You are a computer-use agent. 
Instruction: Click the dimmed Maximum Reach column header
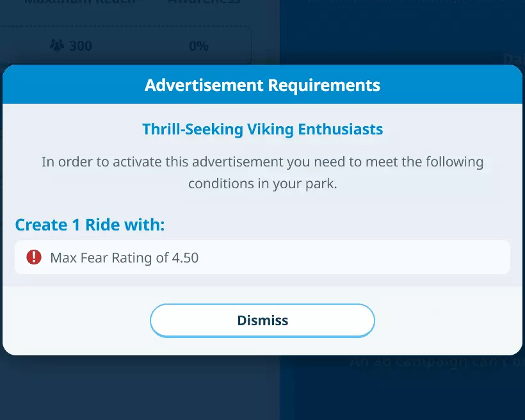pos(80,3)
